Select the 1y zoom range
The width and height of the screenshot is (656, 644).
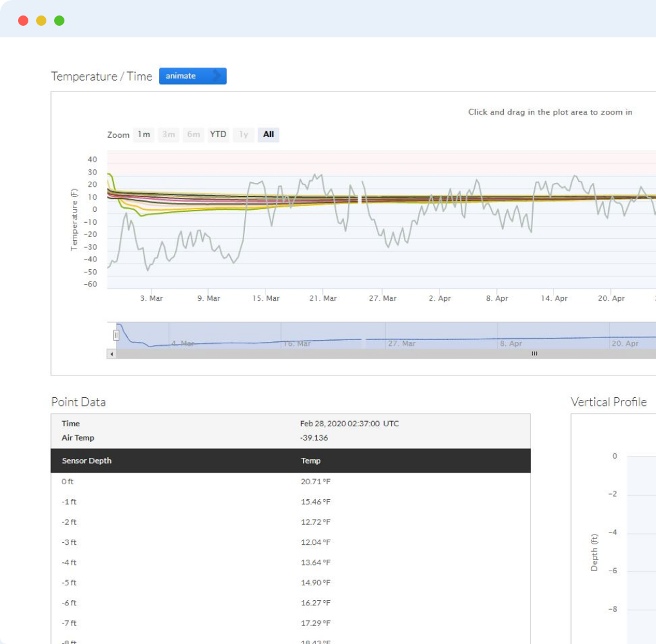point(244,135)
